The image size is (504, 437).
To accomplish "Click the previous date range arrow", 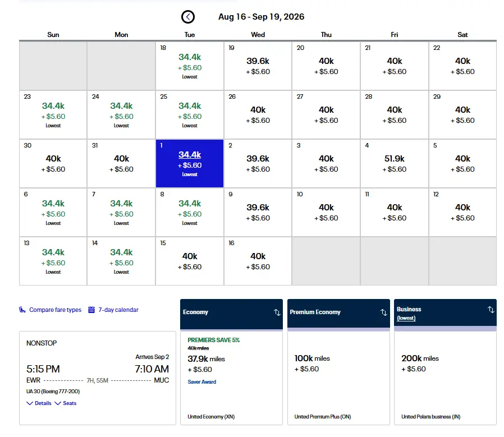I will coord(188,17).
